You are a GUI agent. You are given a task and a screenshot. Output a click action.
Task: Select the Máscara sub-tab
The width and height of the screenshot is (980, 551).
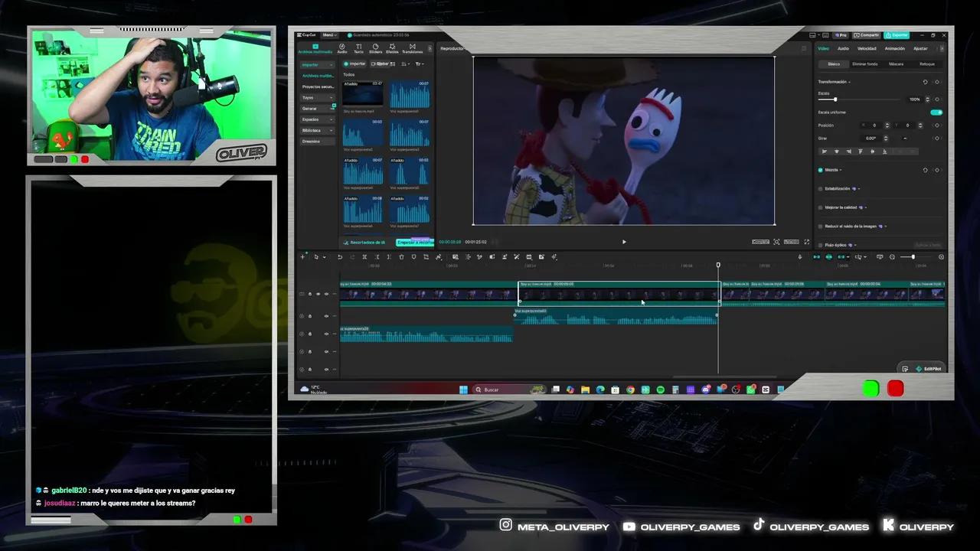tap(896, 64)
